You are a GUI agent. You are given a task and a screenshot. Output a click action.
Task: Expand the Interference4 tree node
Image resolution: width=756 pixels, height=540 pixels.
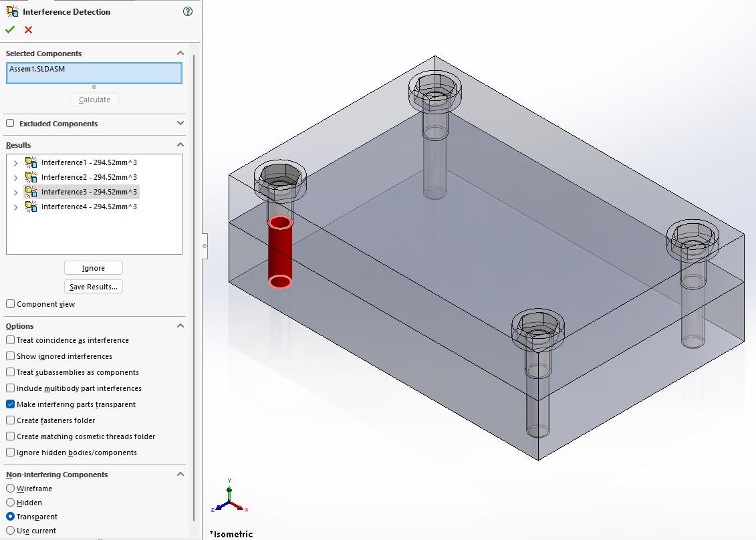[15, 207]
